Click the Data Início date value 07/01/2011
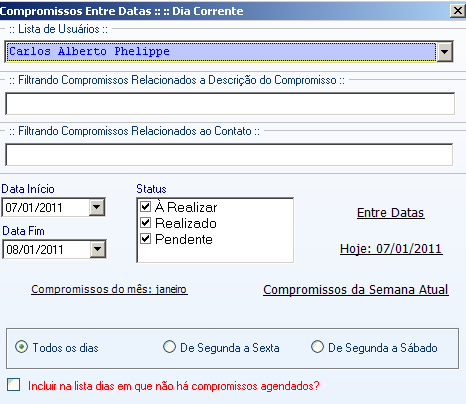 34,207
